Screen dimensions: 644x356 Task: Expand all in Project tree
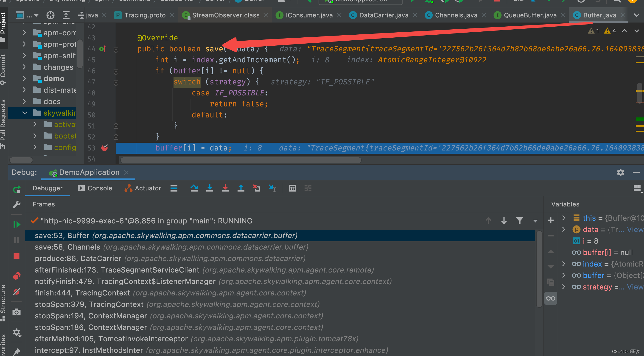tap(66, 15)
